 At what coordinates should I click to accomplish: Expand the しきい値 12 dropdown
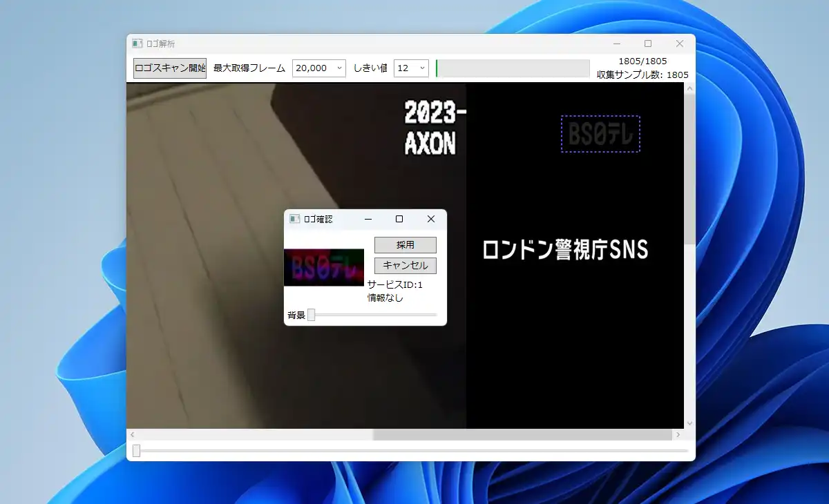(x=411, y=68)
